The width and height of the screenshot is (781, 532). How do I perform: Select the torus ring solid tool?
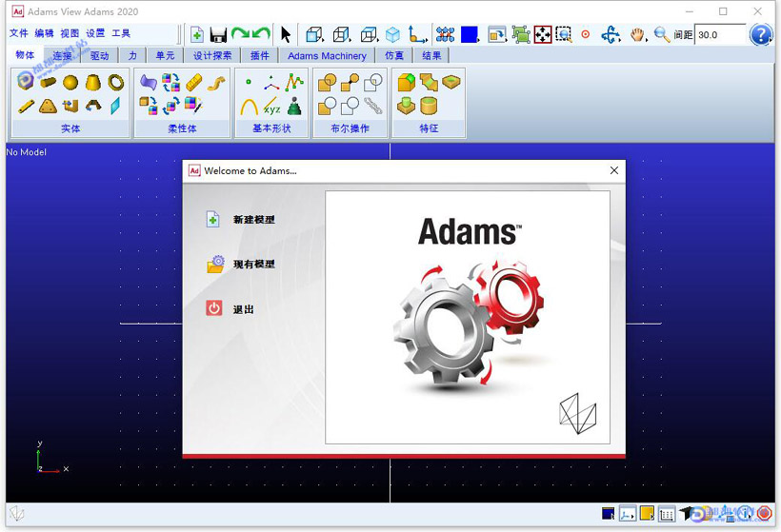pyautogui.click(x=116, y=82)
